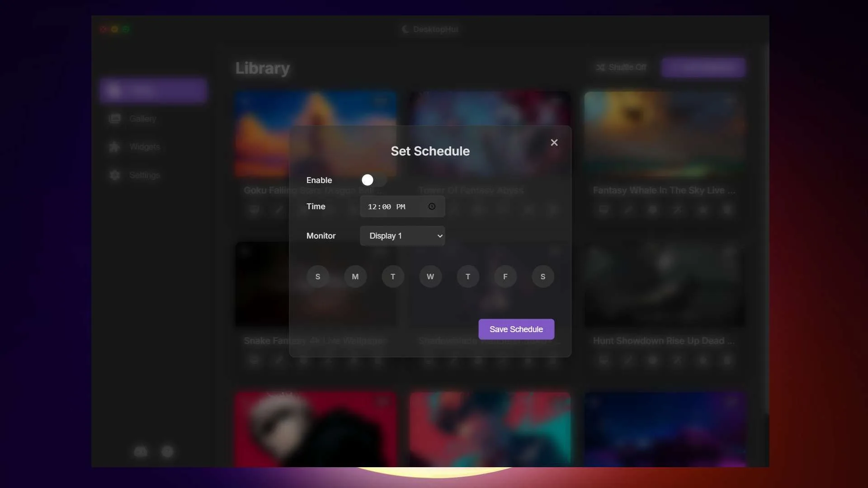Click the Save Schedule button

click(516, 329)
